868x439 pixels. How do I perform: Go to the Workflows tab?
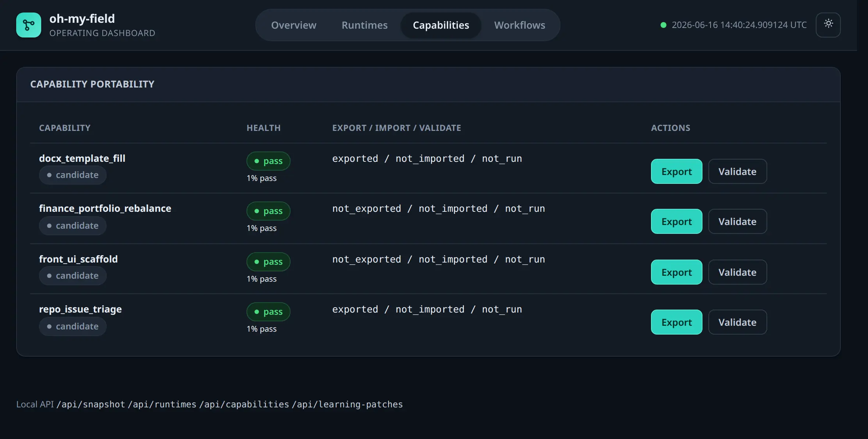coord(520,25)
